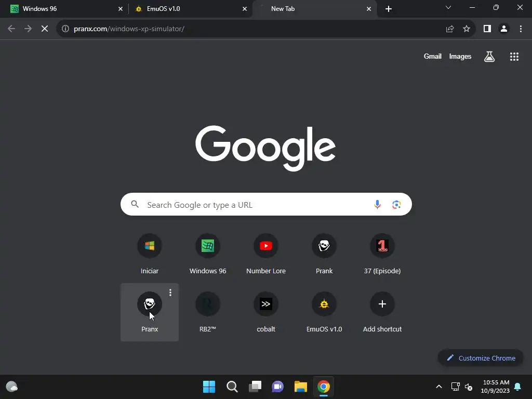The image size is (532, 399).
Task: Open the Windows 96 shortcut tile
Action: click(208, 254)
